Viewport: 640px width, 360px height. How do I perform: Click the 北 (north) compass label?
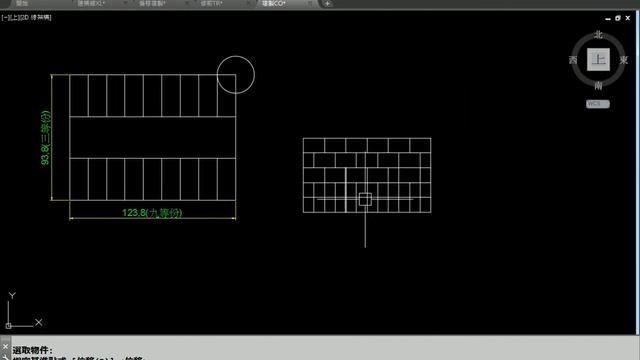598,35
